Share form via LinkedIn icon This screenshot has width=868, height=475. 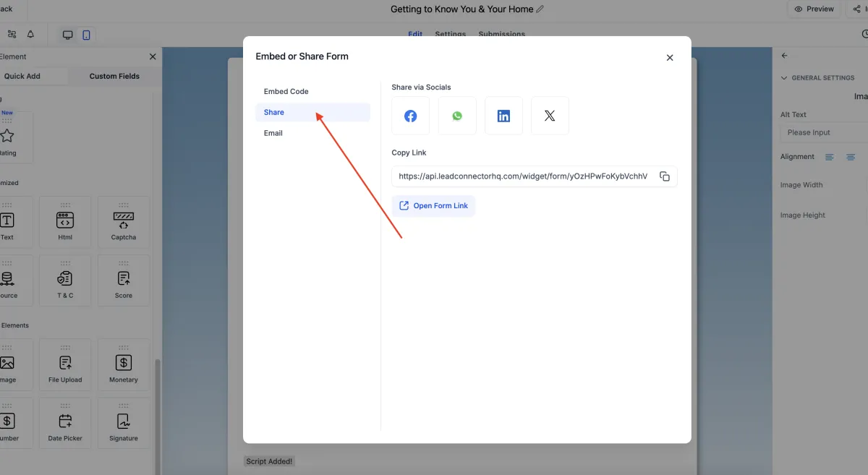coord(503,116)
